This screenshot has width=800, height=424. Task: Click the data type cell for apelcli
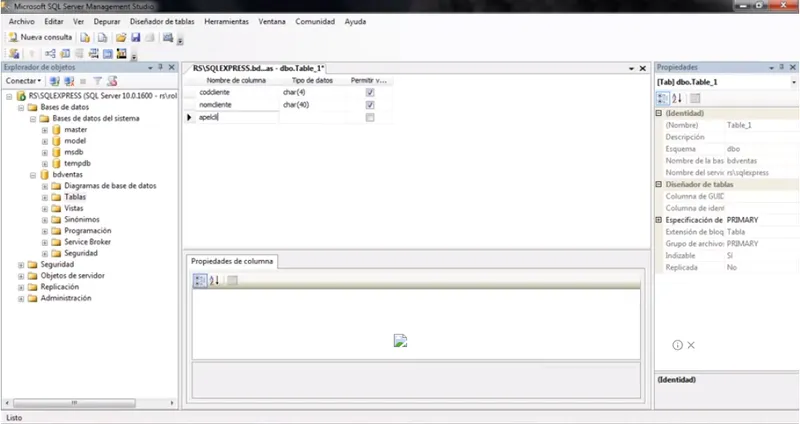(313, 117)
